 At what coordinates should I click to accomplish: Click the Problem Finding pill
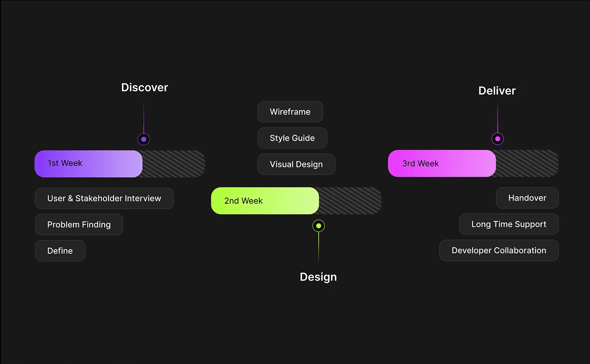coord(79,224)
